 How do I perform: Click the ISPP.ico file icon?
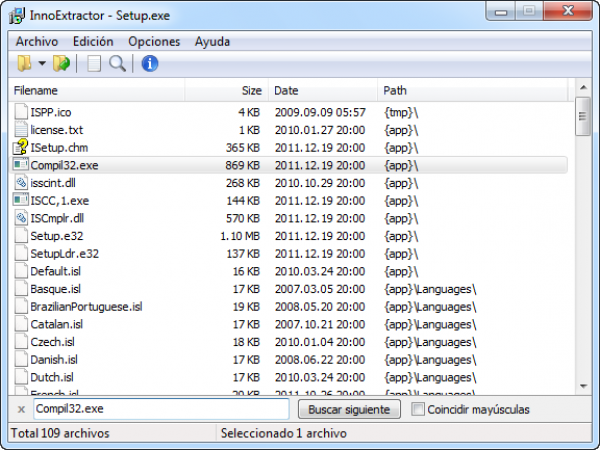click(x=21, y=112)
